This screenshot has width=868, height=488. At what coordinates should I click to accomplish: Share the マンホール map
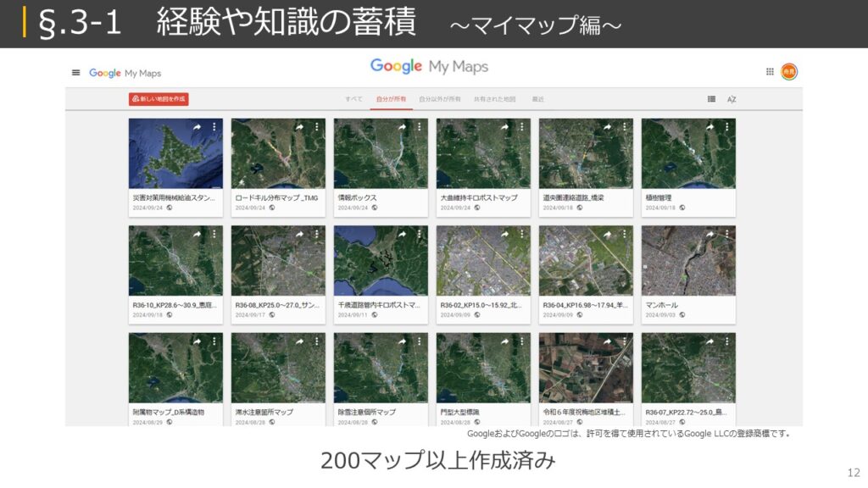click(x=709, y=235)
